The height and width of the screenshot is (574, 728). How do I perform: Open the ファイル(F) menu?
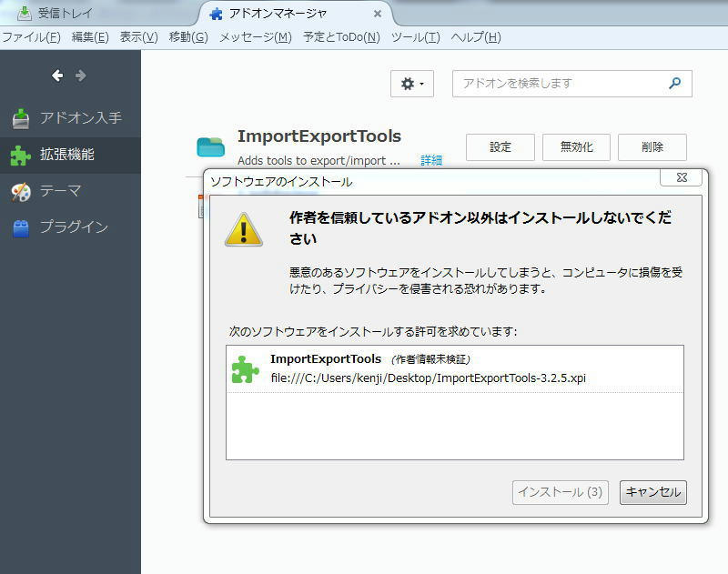32,37
